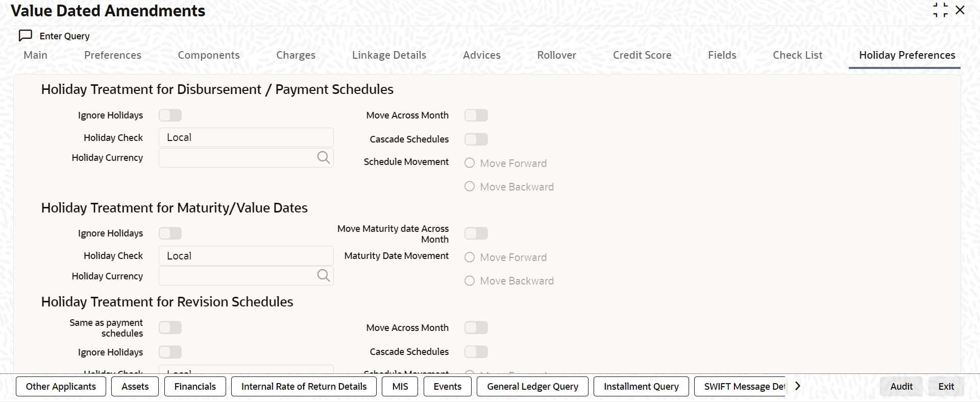Viewport: 980px width, 402px height.
Task: Switch to the Rollover tab
Action: pos(557,55)
